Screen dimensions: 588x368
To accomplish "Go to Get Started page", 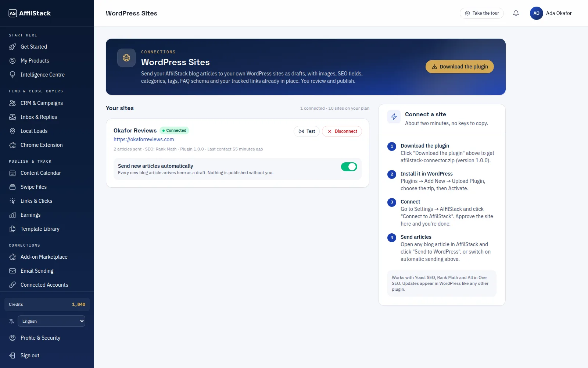I will pyautogui.click(x=47, y=47).
